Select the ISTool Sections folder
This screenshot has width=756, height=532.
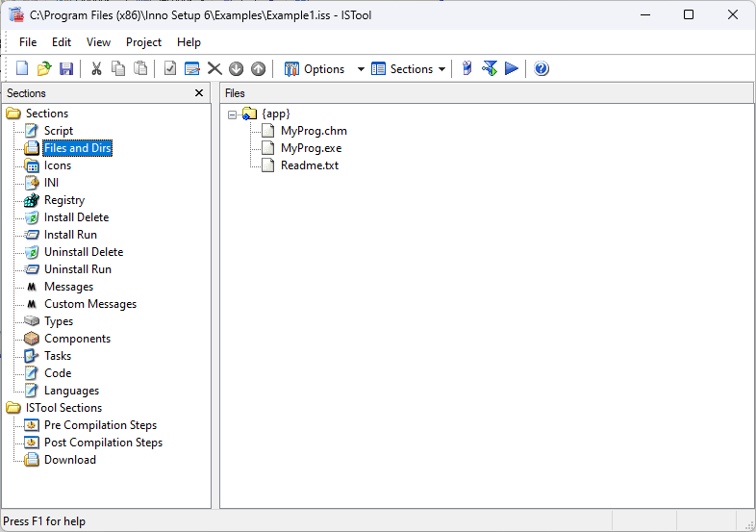(63, 408)
